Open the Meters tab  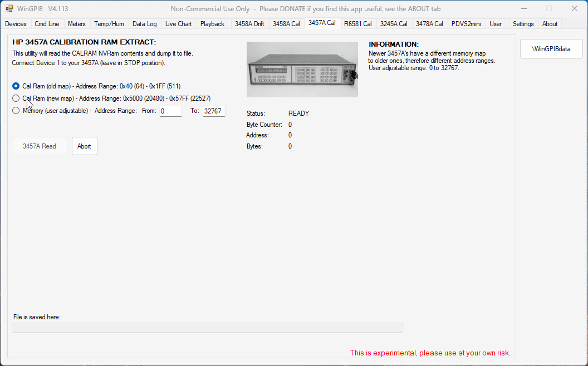point(76,23)
